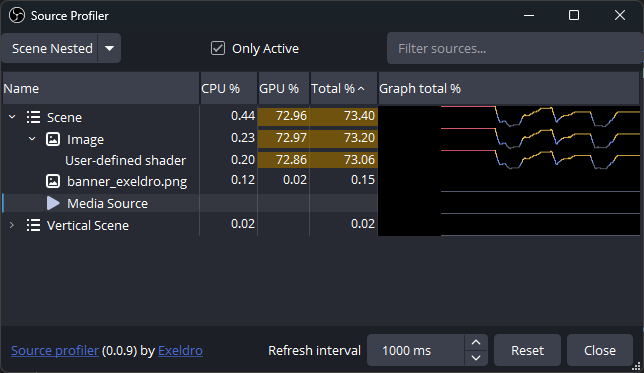Click the Image source icon
The width and height of the screenshot is (644, 373).
[x=53, y=139]
